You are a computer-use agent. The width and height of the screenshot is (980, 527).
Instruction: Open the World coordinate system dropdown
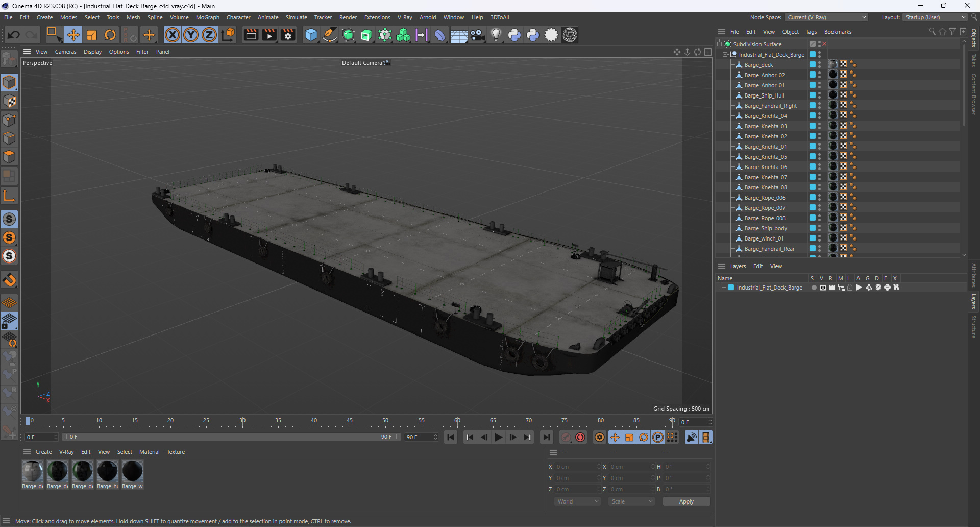click(x=577, y=501)
